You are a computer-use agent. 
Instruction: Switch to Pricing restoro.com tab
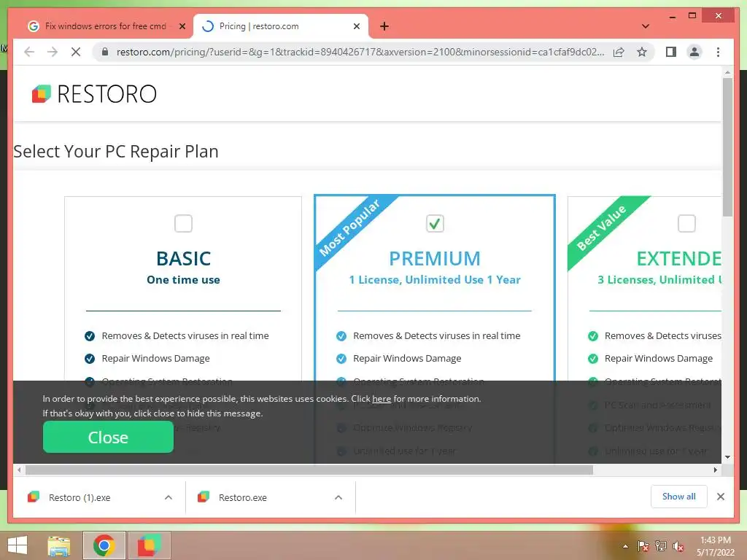(280, 26)
